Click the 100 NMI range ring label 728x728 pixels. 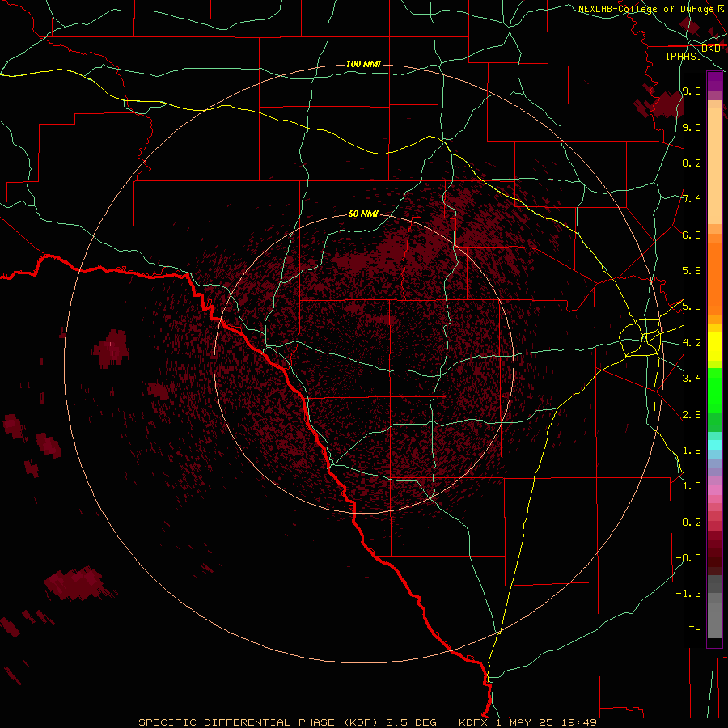tap(363, 64)
